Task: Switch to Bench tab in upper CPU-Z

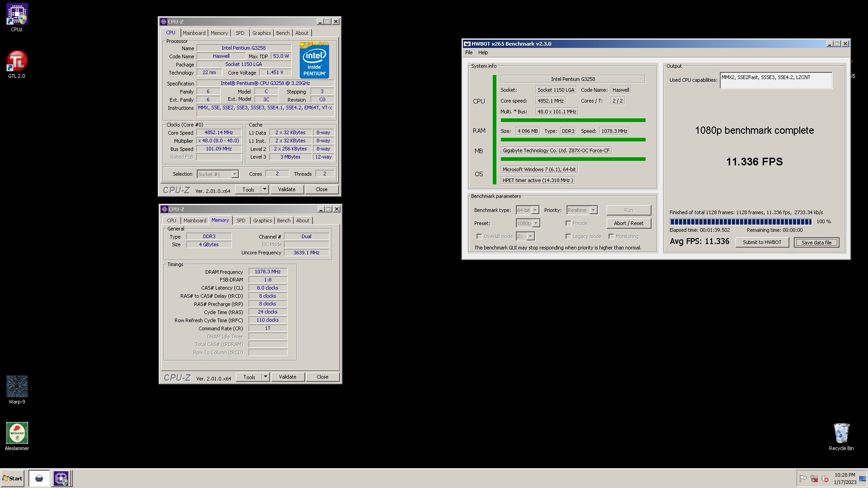Action: (283, 33)
